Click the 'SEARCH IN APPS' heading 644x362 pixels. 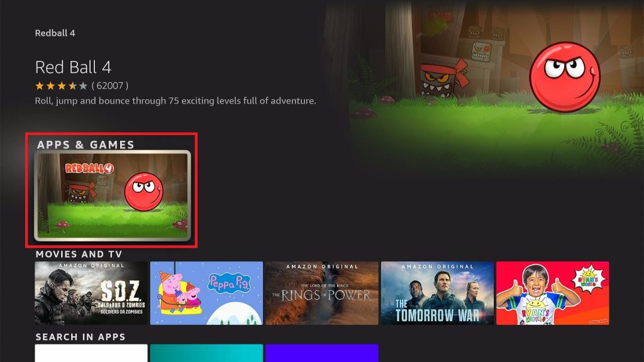coord(80,337)
